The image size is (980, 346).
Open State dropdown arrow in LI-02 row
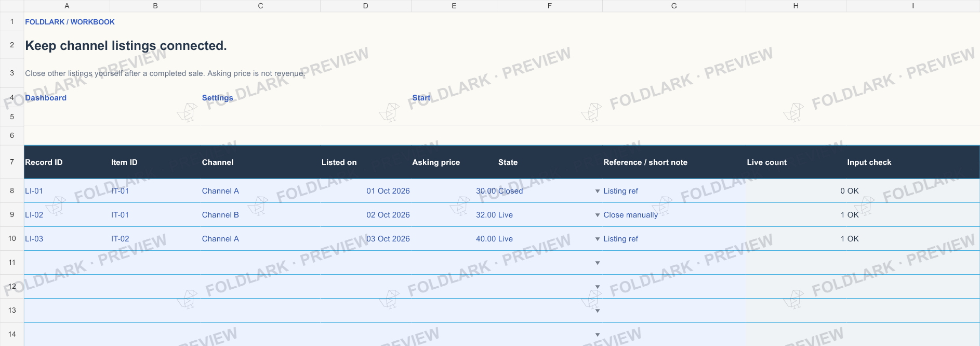click(x=598, y=215)
